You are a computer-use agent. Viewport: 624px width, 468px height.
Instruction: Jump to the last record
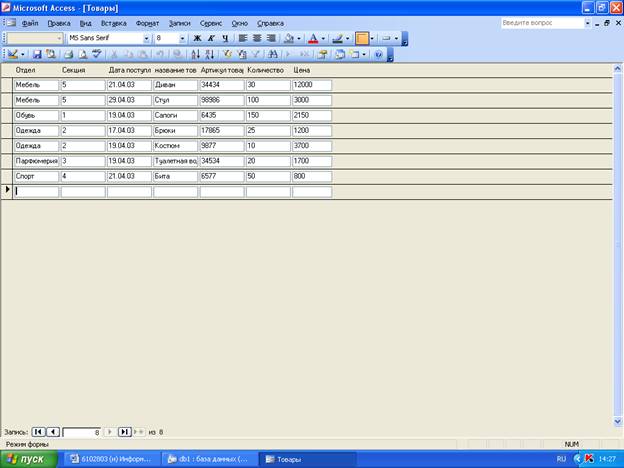tap(124, 432)
